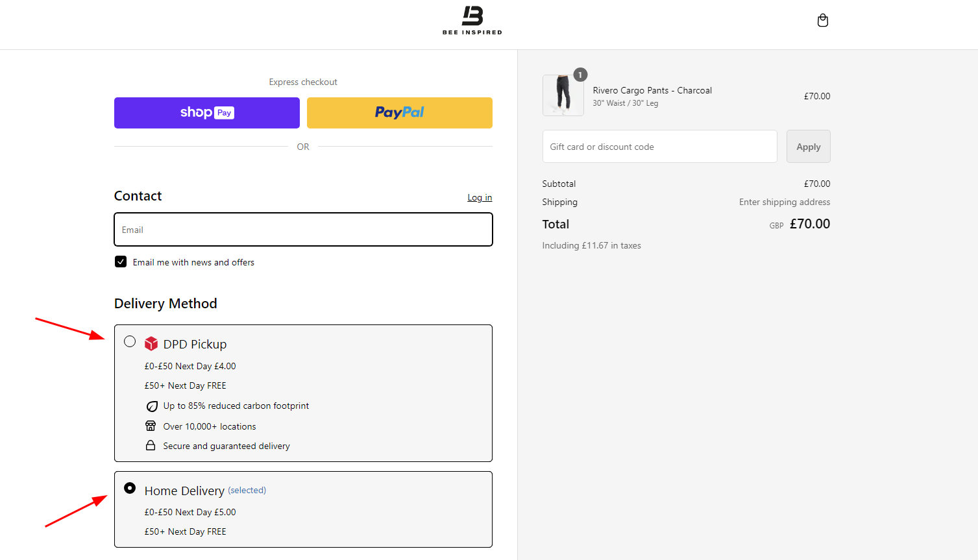978x560 pixels.
Task: Select the Delivery Method section heading
Action: click(x=165, y=303)
